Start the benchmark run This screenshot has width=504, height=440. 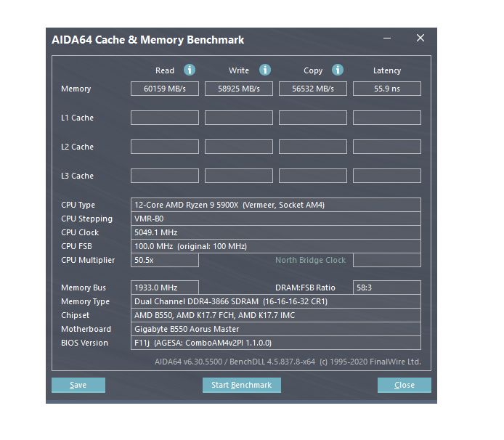tap(242, 385)
